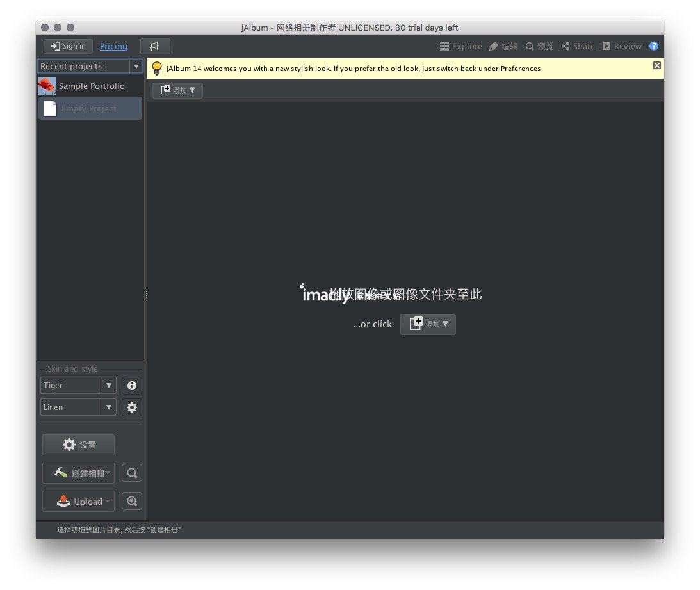
Task: Open the blue help question icon
Action: coord(654,46)
